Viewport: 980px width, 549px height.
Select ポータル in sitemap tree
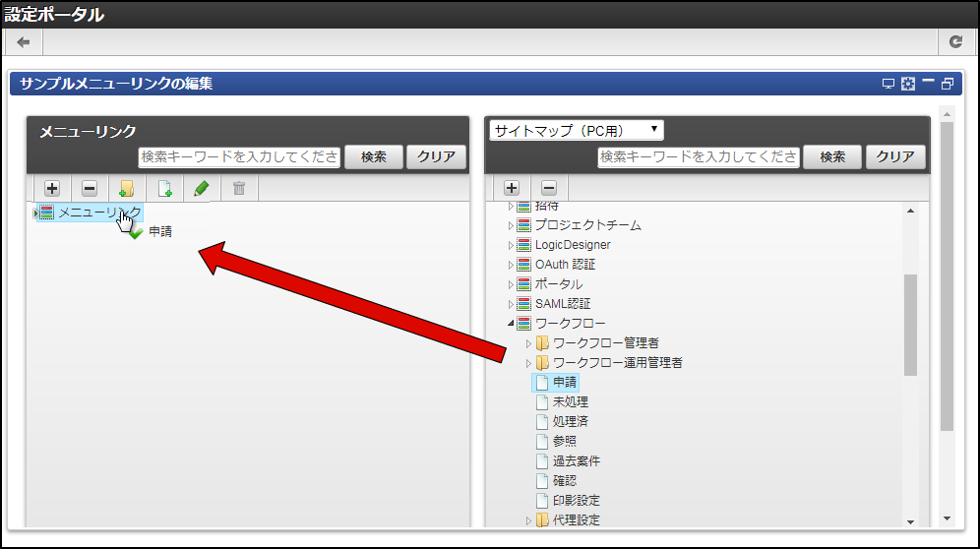(558, 284)
